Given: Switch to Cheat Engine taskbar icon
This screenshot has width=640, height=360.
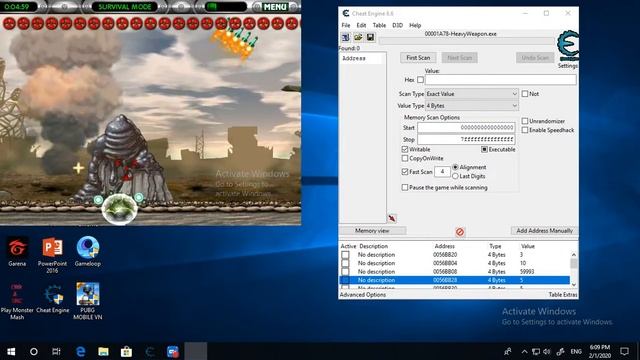Looking at the screenshot, I should [150, 351].
